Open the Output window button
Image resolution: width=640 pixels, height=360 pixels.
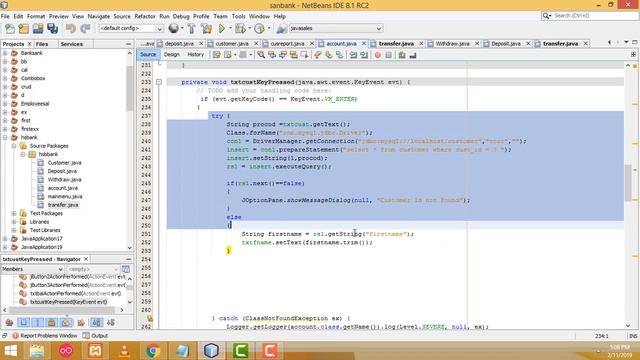96,336
